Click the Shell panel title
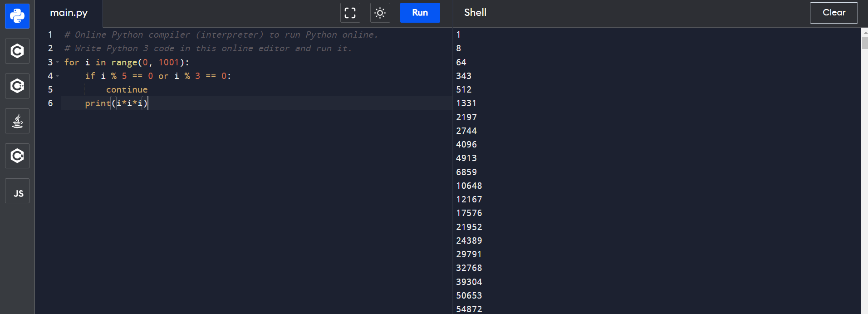 [475, 13]
